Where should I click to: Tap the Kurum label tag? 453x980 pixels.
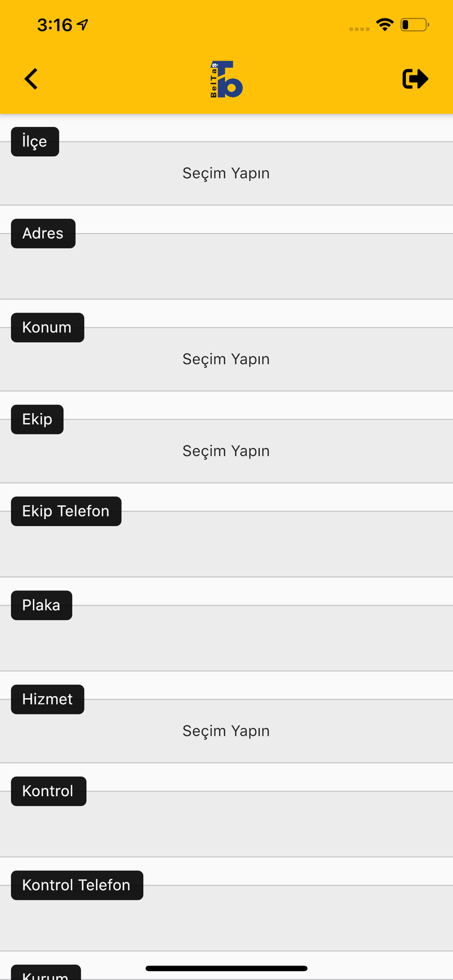(46, 973)
